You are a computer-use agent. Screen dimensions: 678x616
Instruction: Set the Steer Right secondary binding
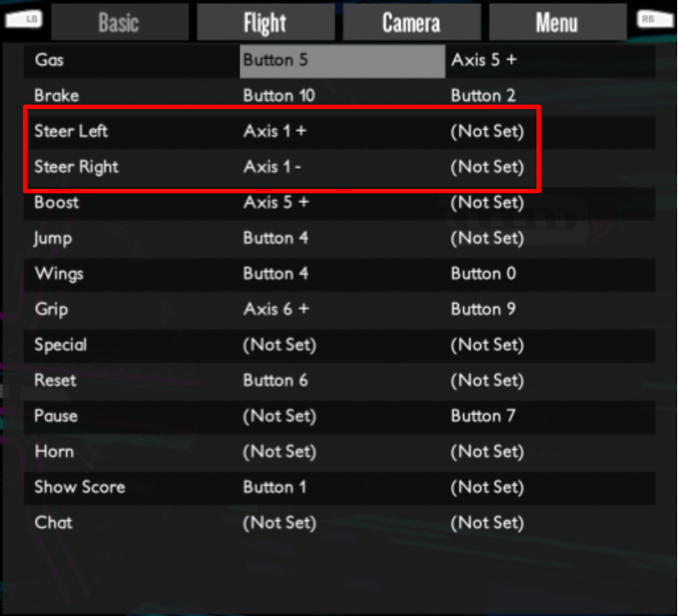pos(487,167)
